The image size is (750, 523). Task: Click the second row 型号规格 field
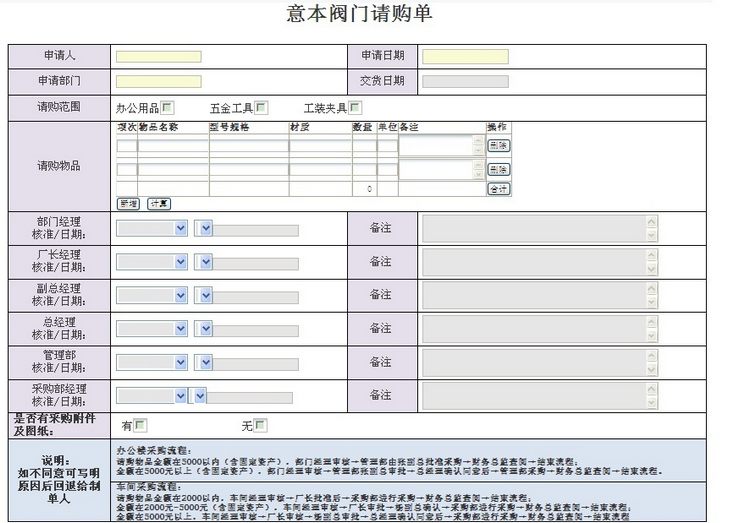pyautogui.click(x=249, y=169)
